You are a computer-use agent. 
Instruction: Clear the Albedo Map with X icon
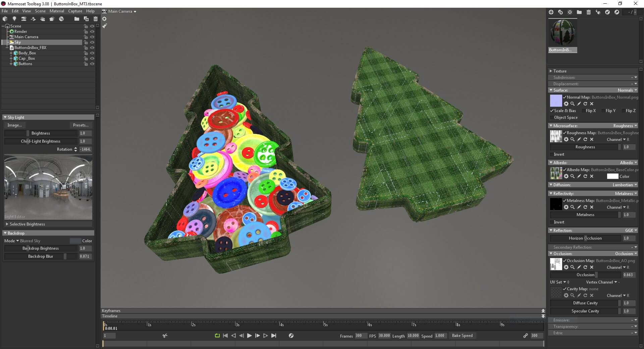tap(592, 176)
